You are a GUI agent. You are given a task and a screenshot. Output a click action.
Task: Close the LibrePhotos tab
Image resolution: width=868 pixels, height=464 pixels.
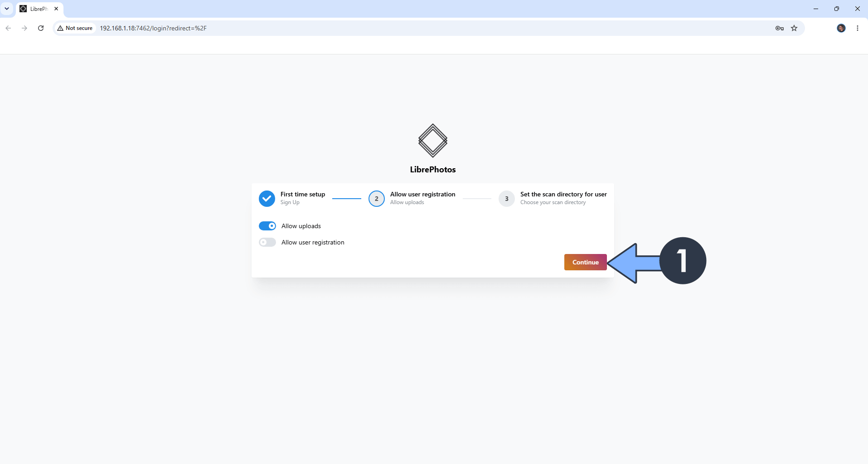pyautogui.click(x=56, y=9)
